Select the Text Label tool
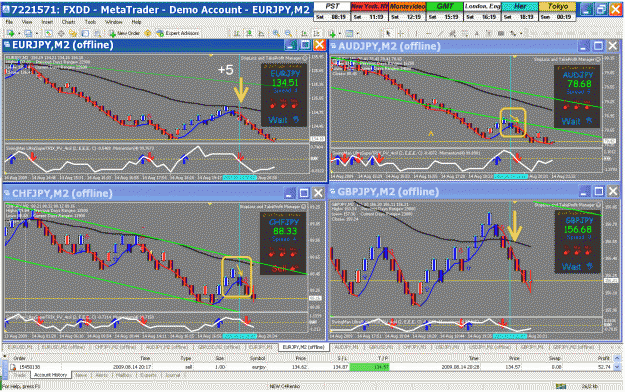This screenshot has height=392, width=625. click(x=489, y=33)
